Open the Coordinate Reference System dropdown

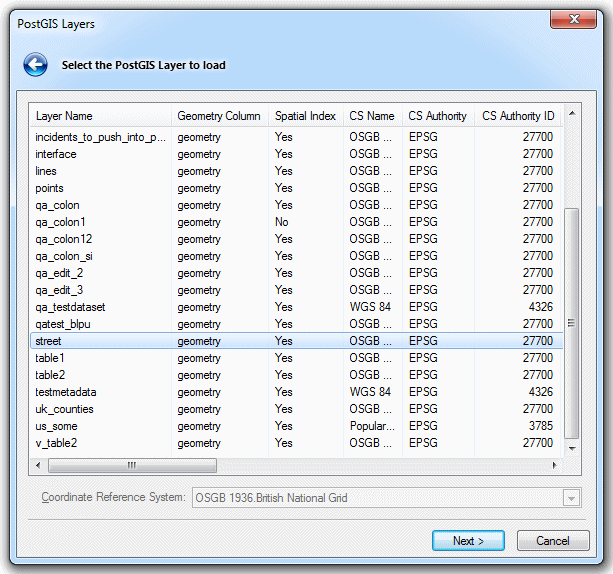[x=572, y=498]
